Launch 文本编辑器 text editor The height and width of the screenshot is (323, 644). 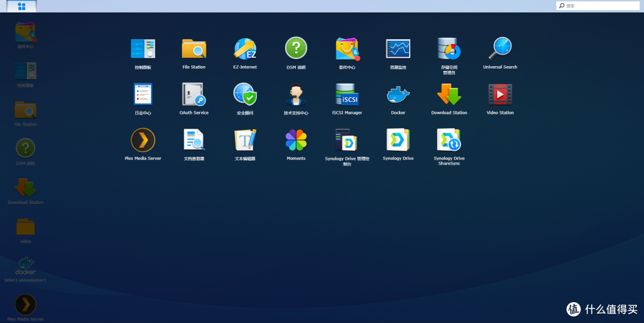click(x=245, y=140)
